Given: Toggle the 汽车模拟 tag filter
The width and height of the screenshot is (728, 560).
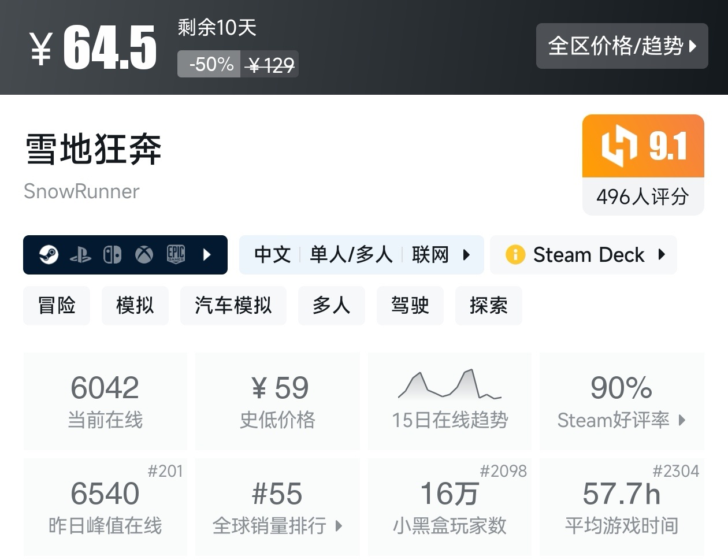Looking at the screenshot, I should coord(233,306).
